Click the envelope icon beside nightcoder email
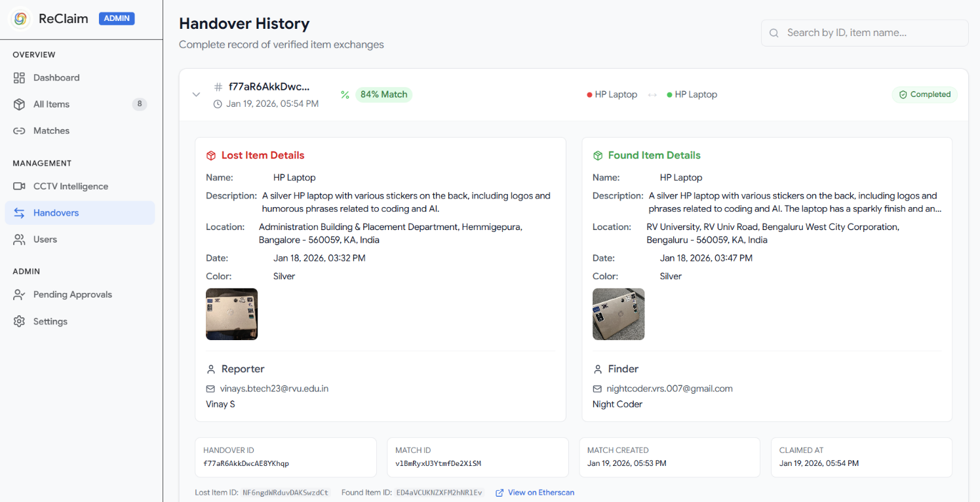980x502 pixels. pos(597,389)
